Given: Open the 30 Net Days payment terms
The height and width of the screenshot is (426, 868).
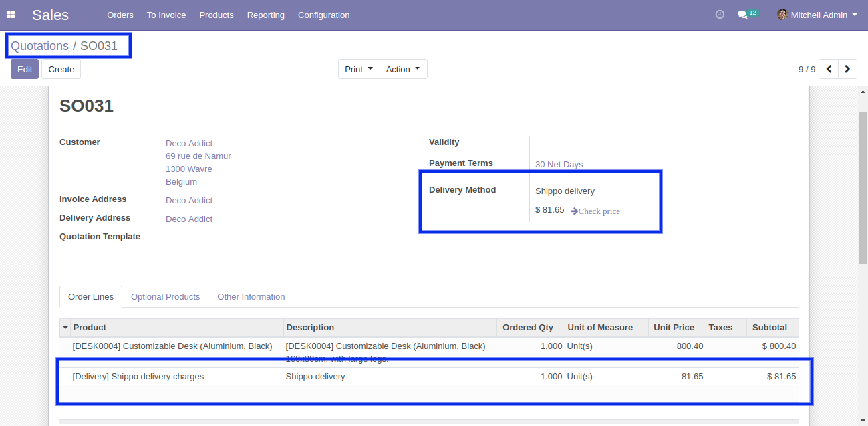Looking at the screenshot, I should pos(559,165).
